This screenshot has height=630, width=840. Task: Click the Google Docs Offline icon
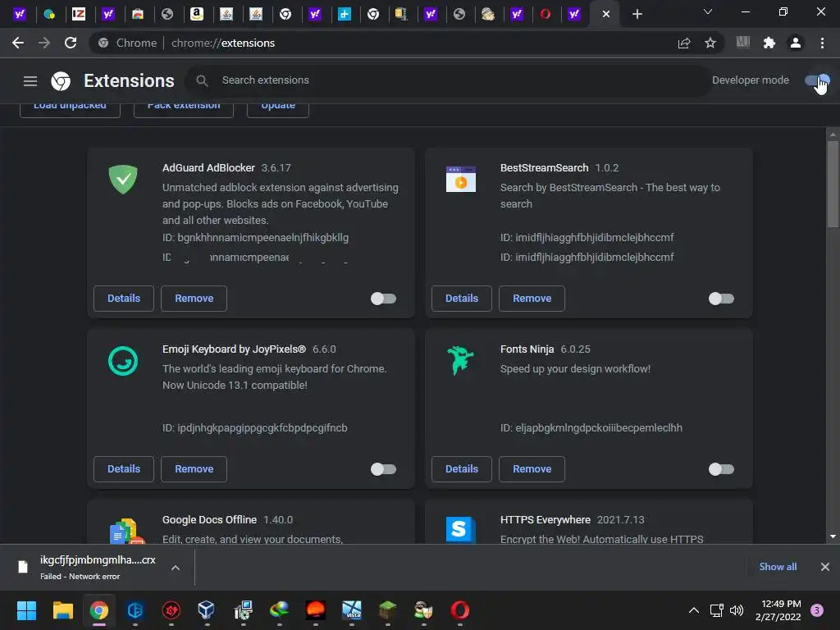[127, 532]
